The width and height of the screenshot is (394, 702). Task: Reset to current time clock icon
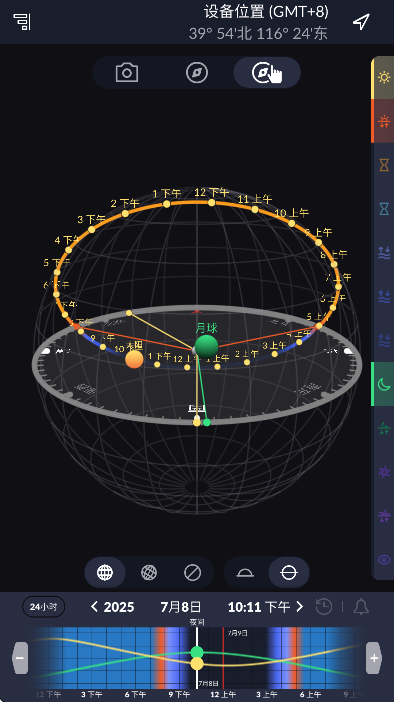(324, 607)
